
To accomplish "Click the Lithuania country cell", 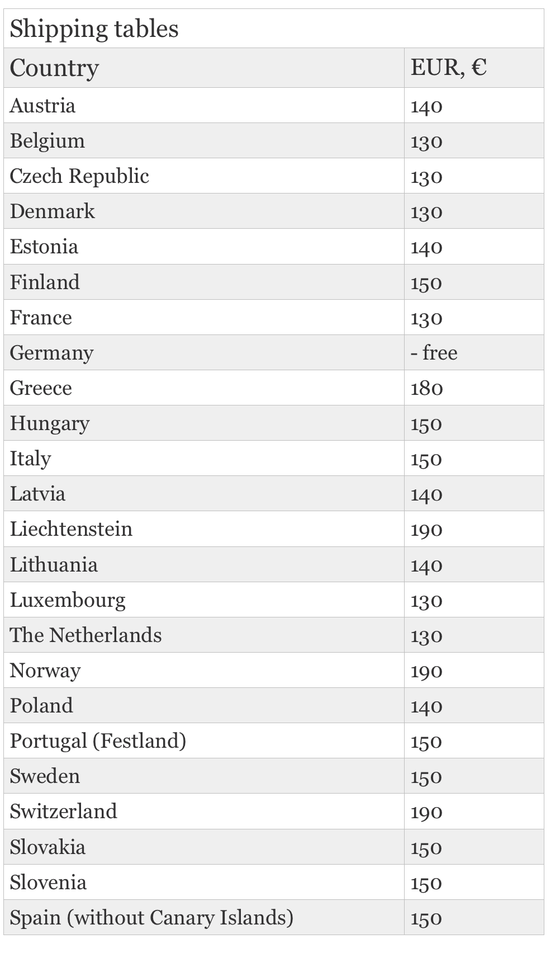I will point(204,564).
